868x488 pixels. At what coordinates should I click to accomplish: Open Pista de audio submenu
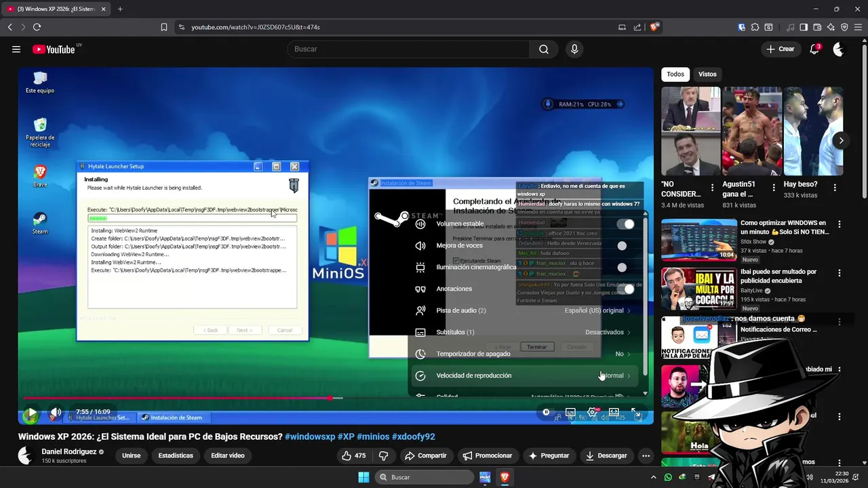click(524, 310)
